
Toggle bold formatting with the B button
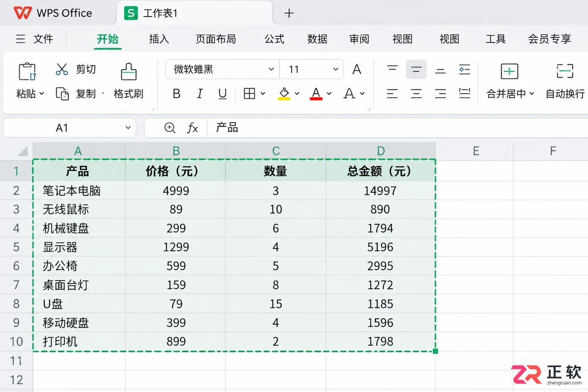176,94
